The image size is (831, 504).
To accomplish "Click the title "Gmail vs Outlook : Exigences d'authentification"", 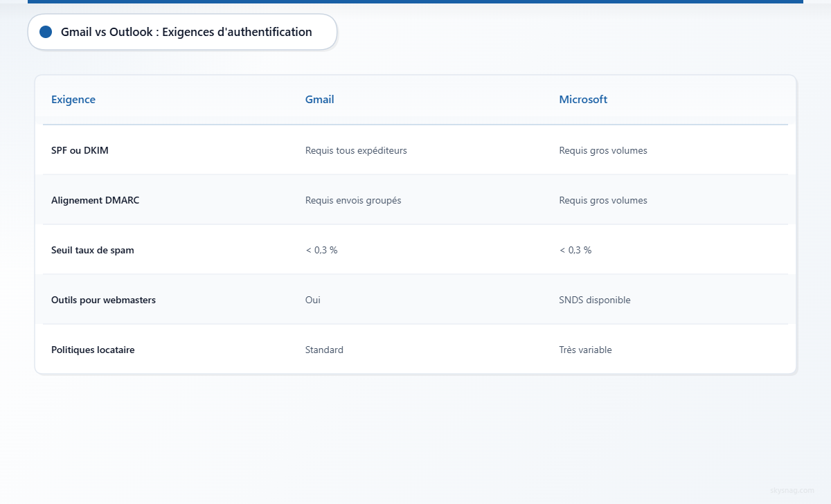I will point(186,32).
